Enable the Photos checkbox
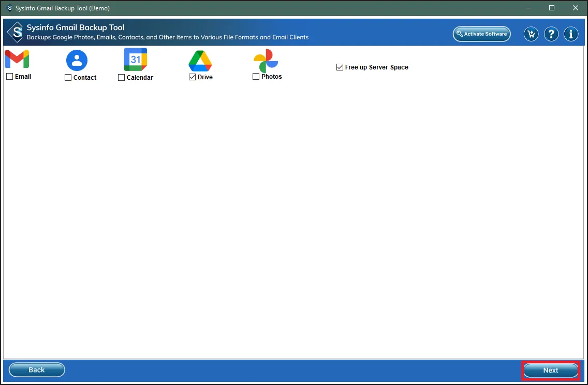The image size is (588, 385). pos(256,77)
